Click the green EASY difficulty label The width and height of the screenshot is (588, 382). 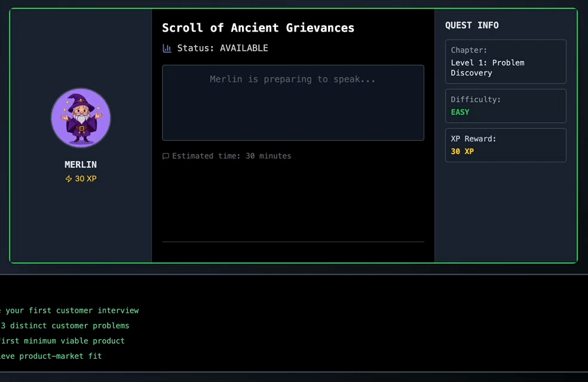[460, 112]
